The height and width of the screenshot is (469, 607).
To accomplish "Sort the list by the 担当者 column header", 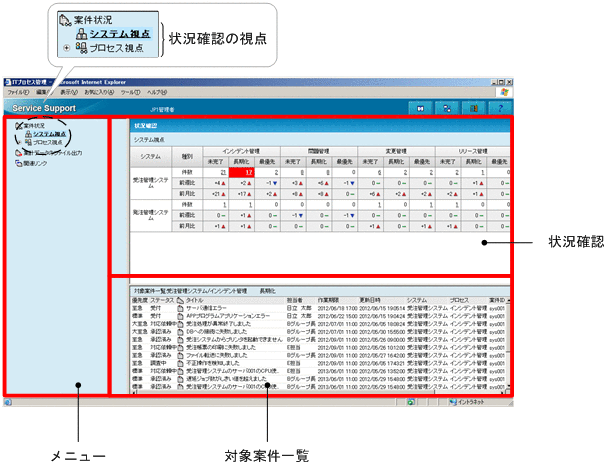I will (294, 300).
